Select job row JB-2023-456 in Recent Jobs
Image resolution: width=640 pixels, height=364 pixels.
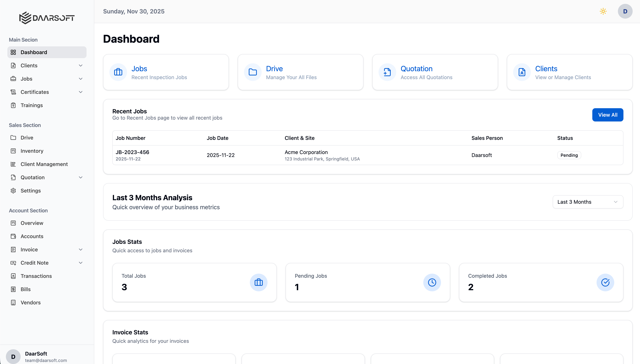coord(300,155)
